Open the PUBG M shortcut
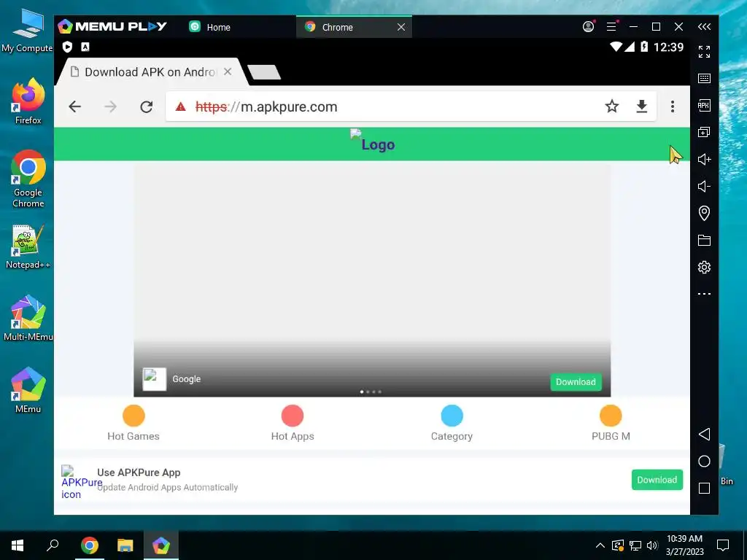The height and width of the screenshot is (560, 747). (611, 423)
